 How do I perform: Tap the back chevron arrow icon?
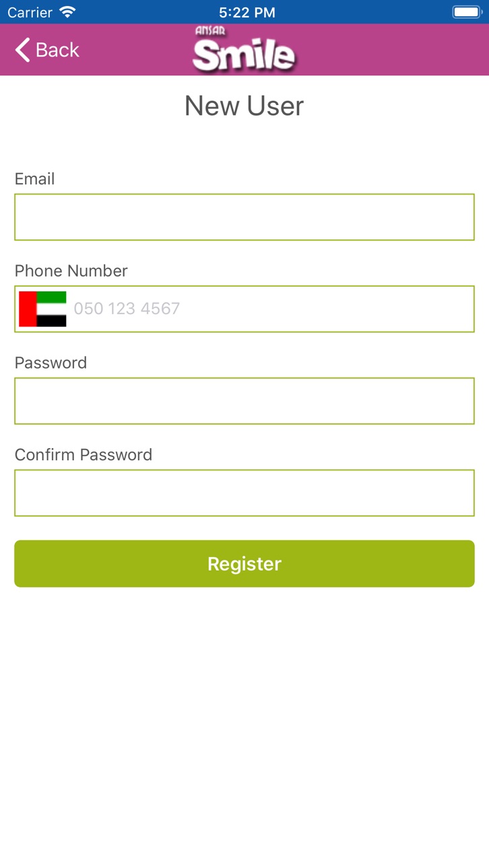[x=22, y=50]
